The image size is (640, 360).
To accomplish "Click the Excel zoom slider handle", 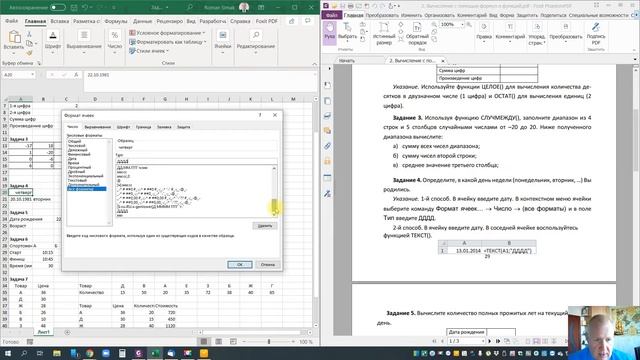I will point(269,341).
